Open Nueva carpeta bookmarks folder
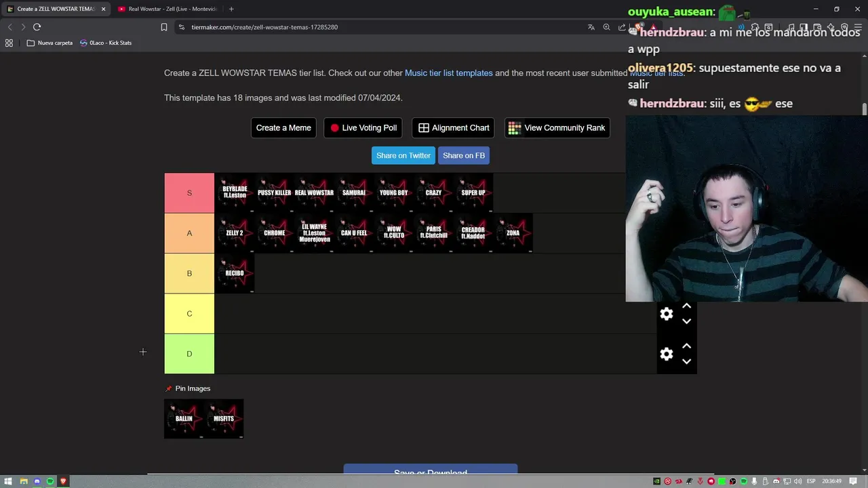The width and height of the screenshot is (868, 488). 50,43
